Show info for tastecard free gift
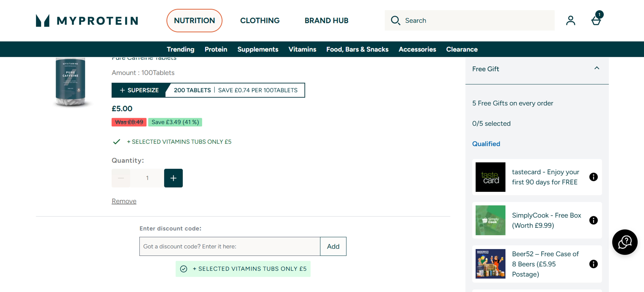 click(x=593, y=177)
